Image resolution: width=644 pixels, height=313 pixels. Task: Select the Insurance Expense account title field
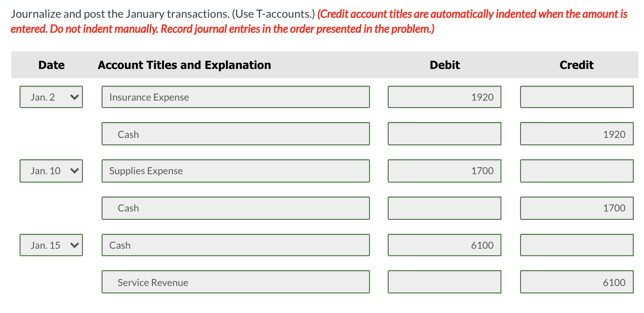235,97
